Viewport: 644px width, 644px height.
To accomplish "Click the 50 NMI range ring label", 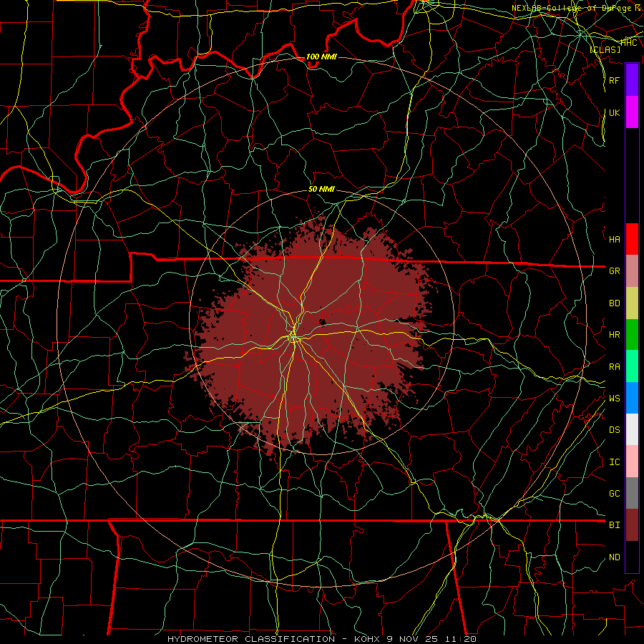I will click(321, 190).
